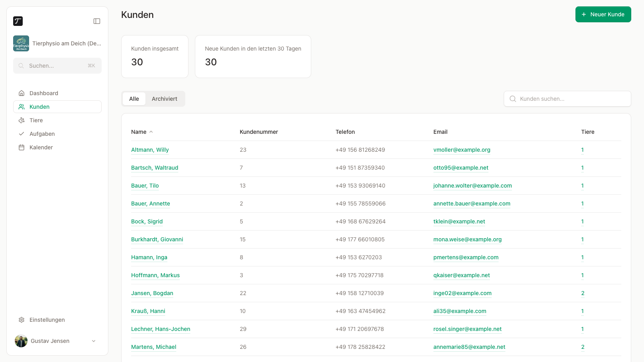Create a customer with the Neuer Kunde button
This screenshot has height=362, width=644.
[x=603, y=14]
